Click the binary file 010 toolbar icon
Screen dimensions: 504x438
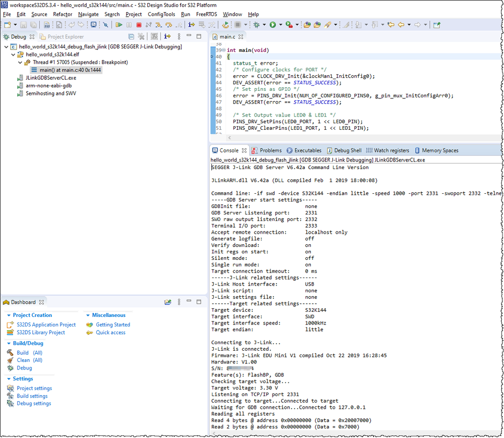[47, 25]
